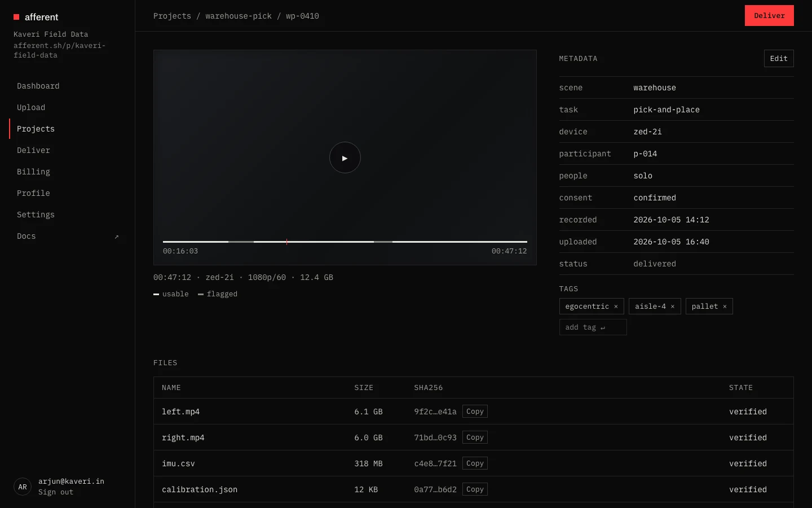Click the 9f2c…e41a hash
Image resolution: width=812 pixels, height=508 pixels.
point(435,411)
